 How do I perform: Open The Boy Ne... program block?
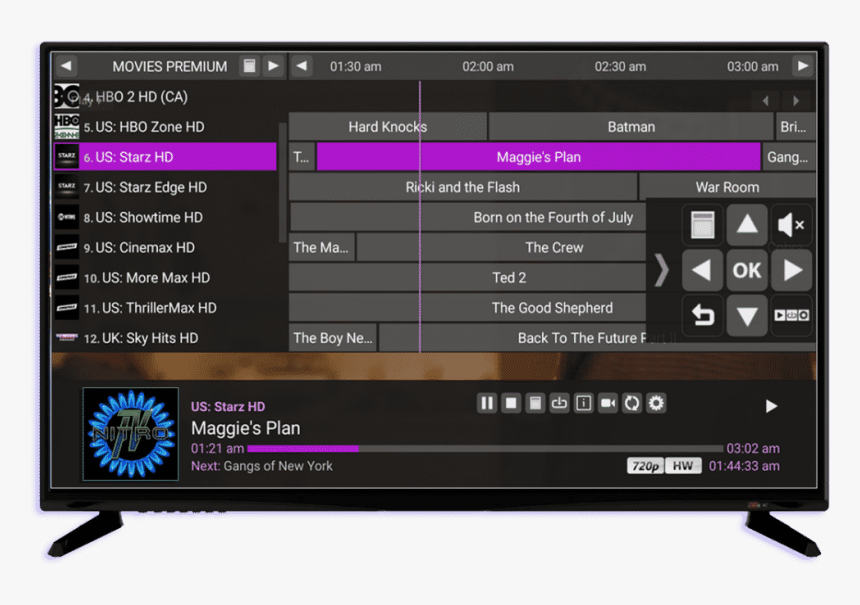point(333,338)
